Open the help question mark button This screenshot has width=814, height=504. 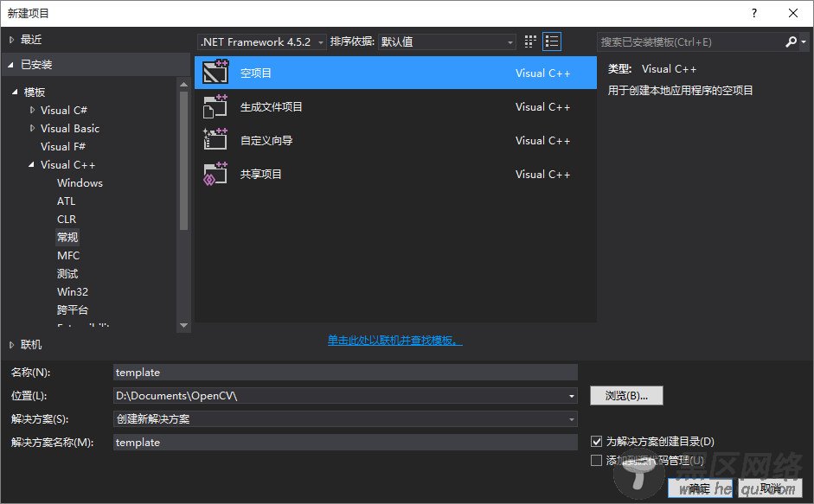754,13
